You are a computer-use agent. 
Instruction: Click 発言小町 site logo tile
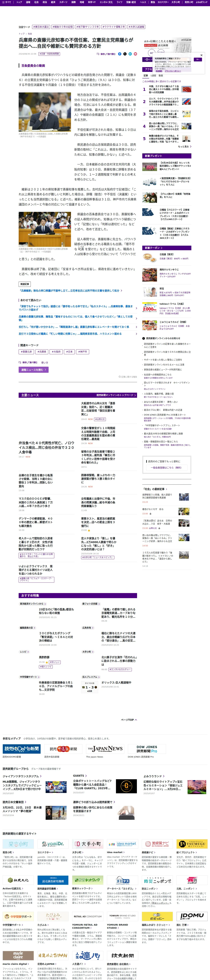18,844
